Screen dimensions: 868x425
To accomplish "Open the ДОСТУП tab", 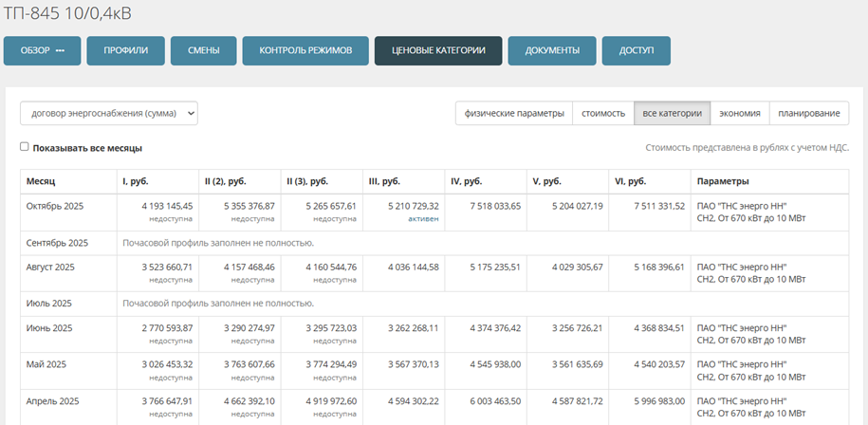I will [x=636, y=50].
